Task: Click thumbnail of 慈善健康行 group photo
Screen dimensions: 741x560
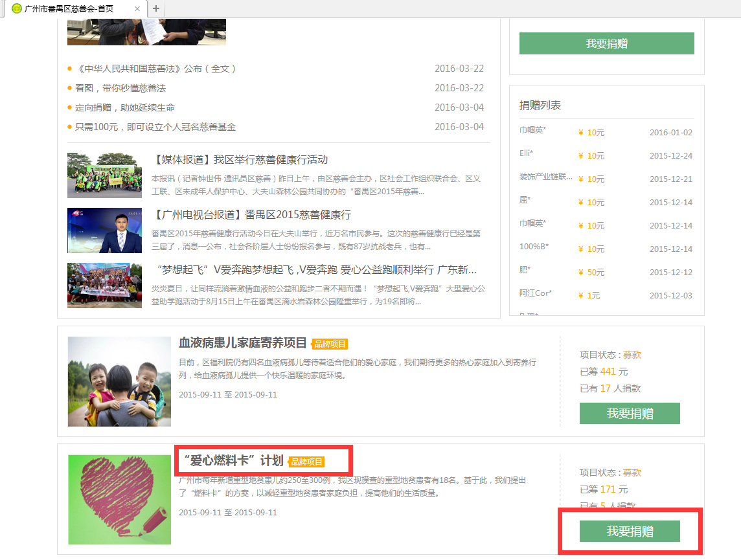Action: click(x=104, y=175)
